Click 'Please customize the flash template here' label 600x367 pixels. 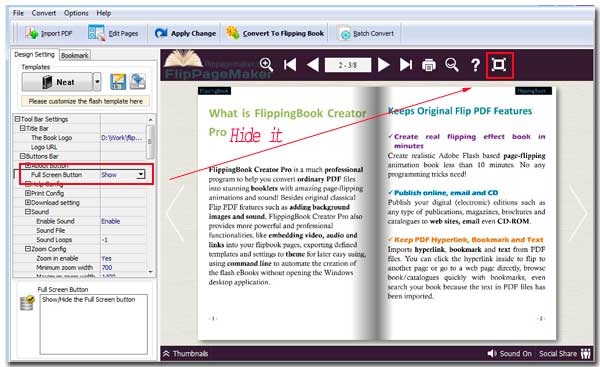coord(86,101)
